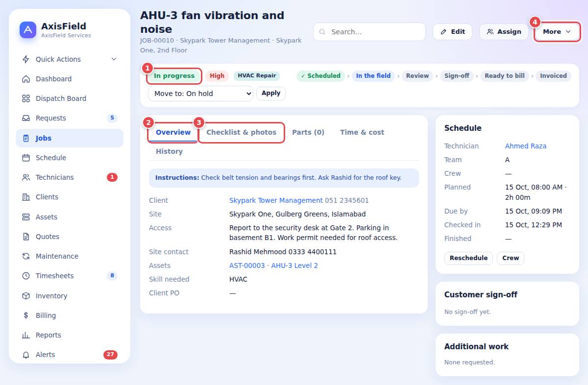Screen dimensions: 588x385
Task: Click the Jobs clipboard icon
Action: [x=26, y=138]
